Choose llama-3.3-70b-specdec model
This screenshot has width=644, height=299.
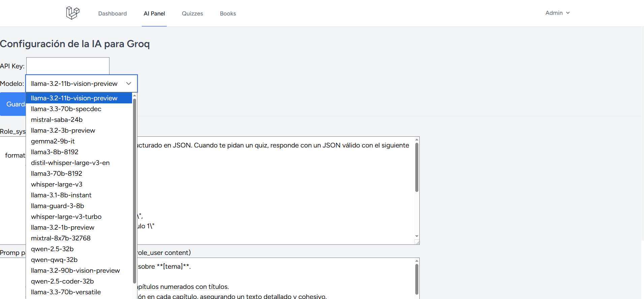(x=79, y=109)
